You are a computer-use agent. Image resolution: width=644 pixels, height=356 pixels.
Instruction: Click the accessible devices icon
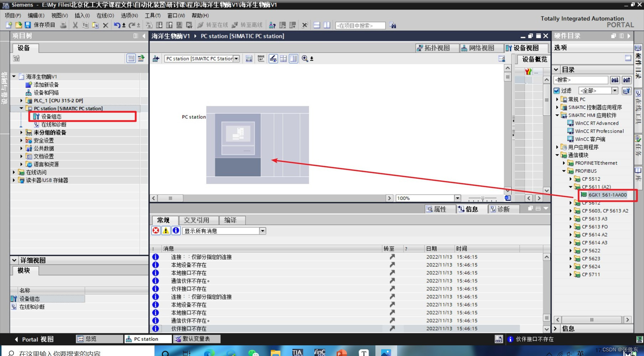click(272, 25)
